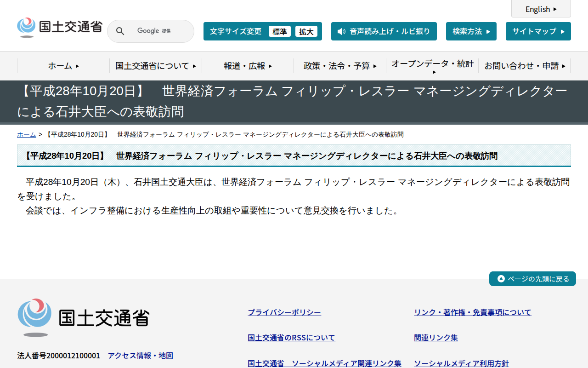Expand the 政策・法令・予算 navigation menu
Viewport: 588px width, 368px height.
tap(339, 66)
